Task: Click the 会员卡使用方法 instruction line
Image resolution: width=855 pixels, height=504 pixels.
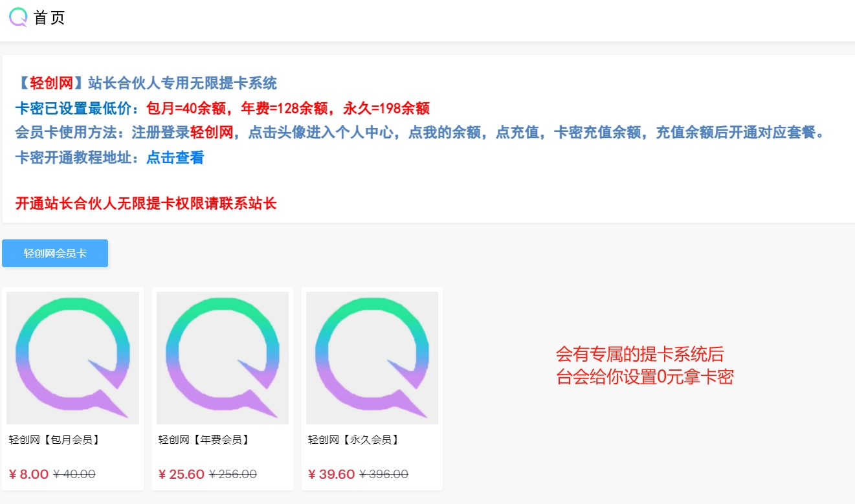Action: [x=421, y=133]
